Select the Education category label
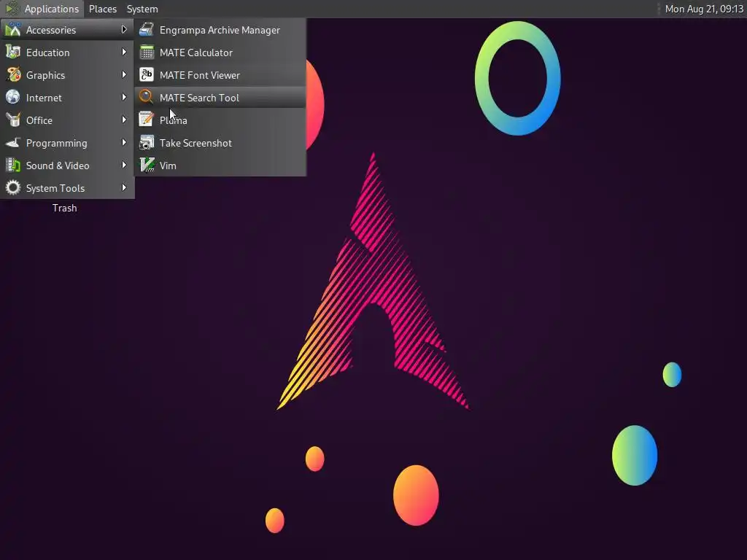Viewport: 747px width, 560px height. coord(47,52)
